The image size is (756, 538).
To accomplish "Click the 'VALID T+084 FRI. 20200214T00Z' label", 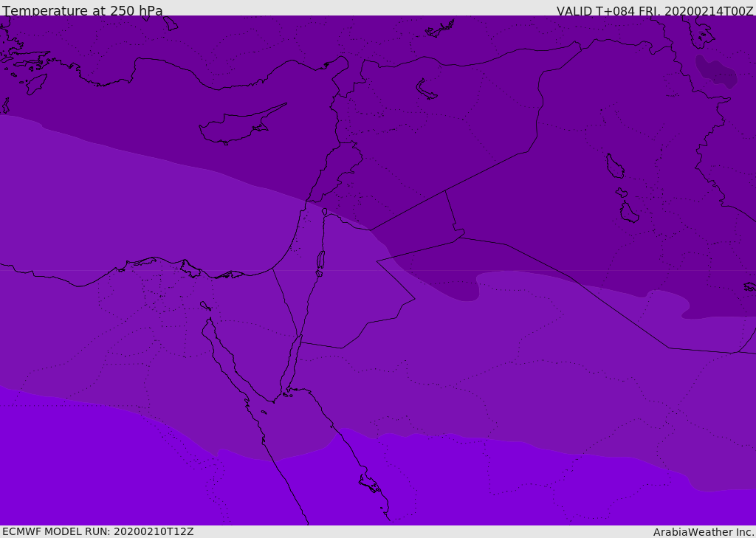I will pos(654,10).
